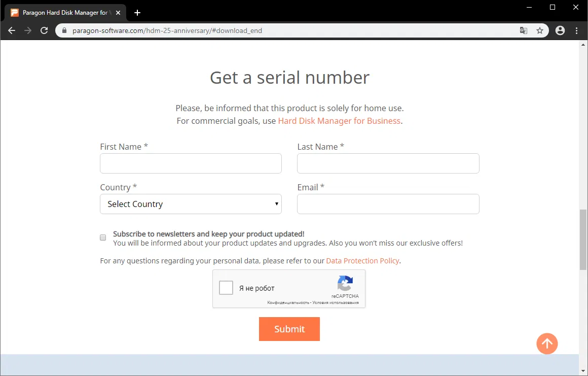Open a new browser tab
Viewport: 588px width, 376px height.
[137, 13]
